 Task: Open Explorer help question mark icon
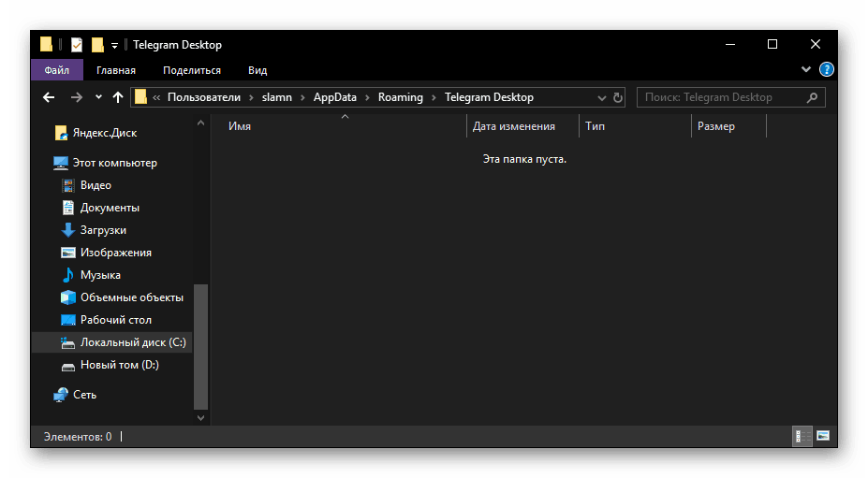[826, 69]
